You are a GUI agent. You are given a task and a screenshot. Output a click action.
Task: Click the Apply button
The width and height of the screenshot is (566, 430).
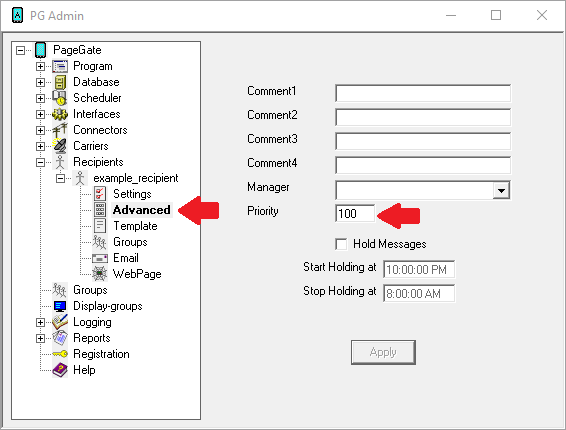tap(383, 352)
